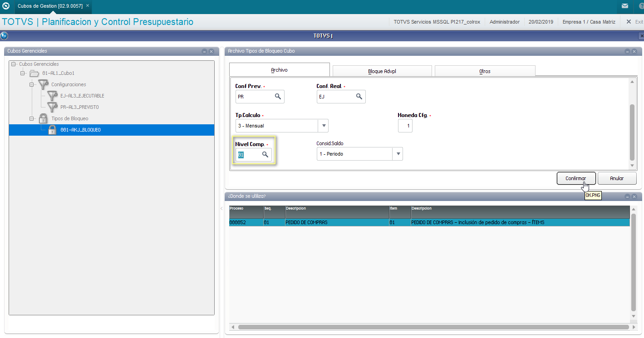Minimize the ¿Donde se utiliza? panel
The height and width of the screenshot is (338, 644).
627,196
